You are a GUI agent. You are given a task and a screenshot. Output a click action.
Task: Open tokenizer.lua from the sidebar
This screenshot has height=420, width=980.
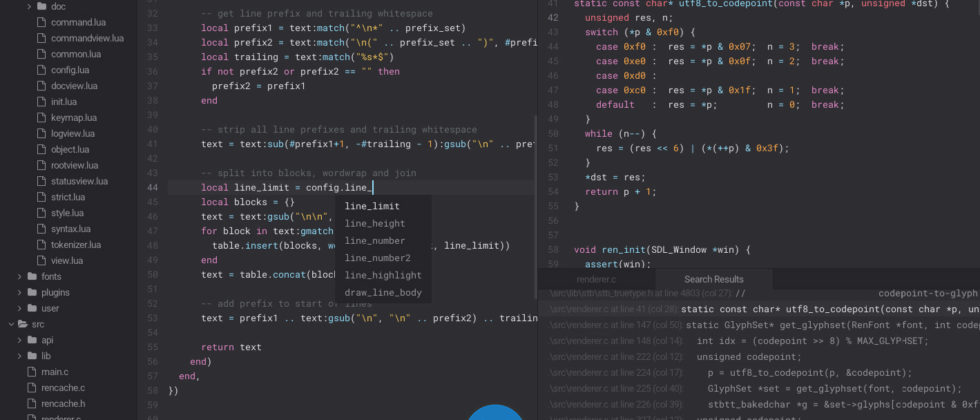point(78,245)
